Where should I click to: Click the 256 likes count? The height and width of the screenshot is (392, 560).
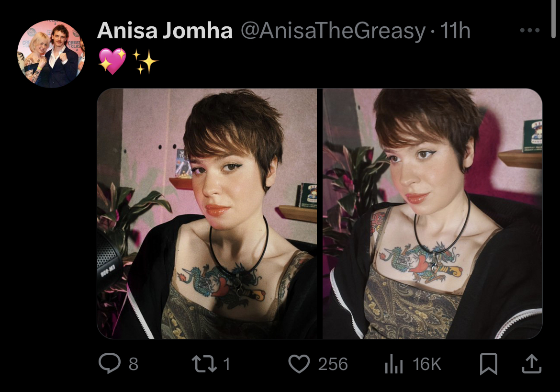(333, 364)
